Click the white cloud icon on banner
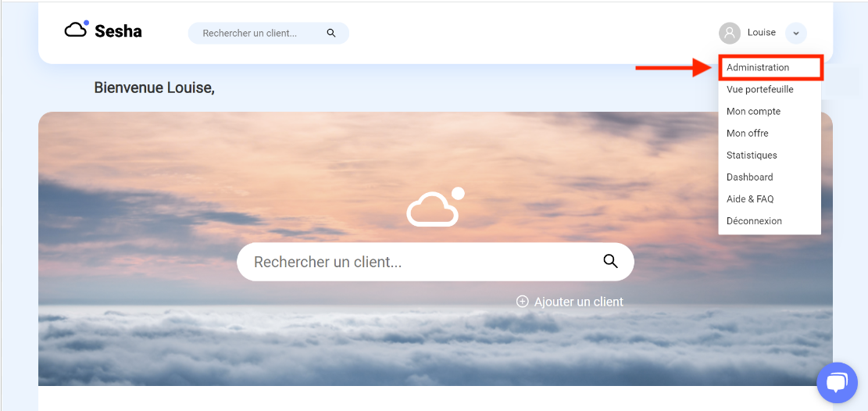The image size is (868, 411). [435, 207]
